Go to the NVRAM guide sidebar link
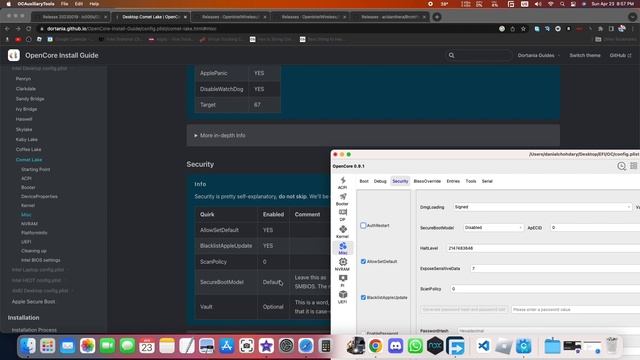Image resolution: width=640 pixels, height=360 pixels. [x=29, y=224]
